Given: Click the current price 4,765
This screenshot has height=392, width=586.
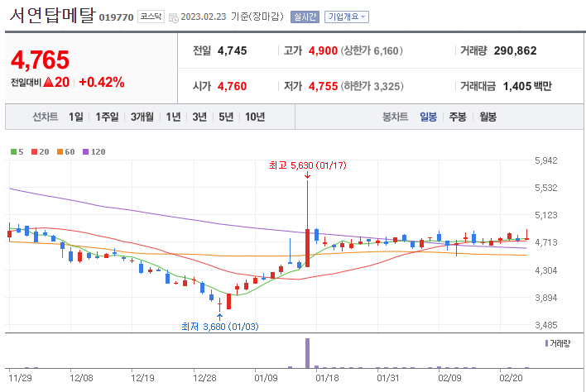Looking at the screenshot, I should coord(40,60).
